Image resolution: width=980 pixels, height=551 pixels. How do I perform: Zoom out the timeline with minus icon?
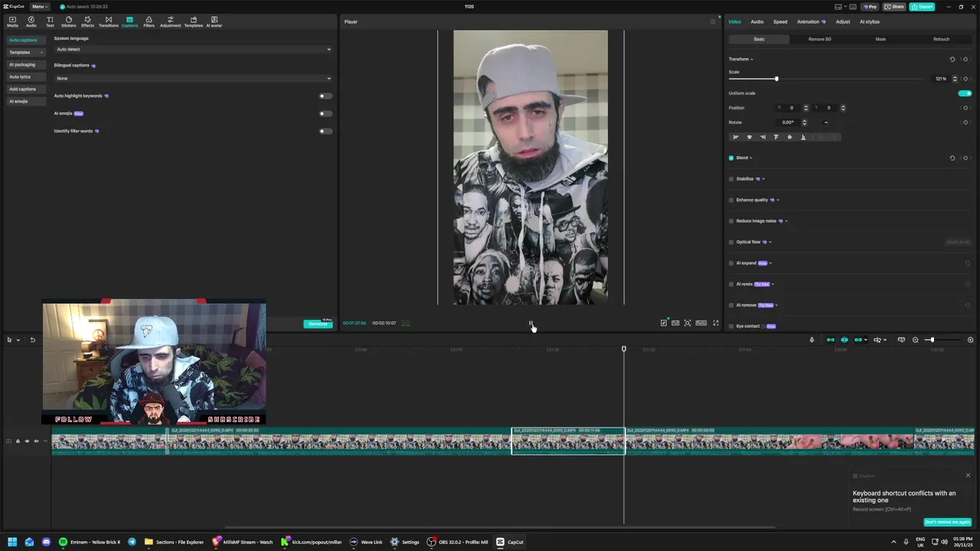click(x=915, y=340)
